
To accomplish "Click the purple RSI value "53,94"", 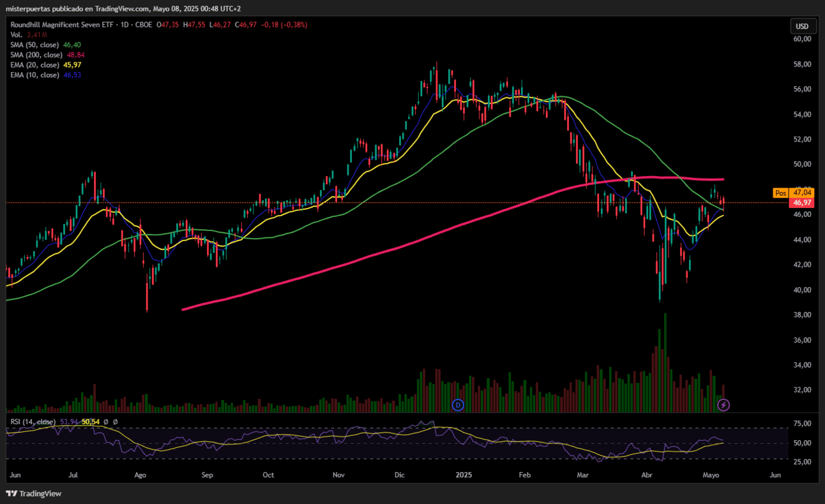I will pyautogui.click(x=68, y=422).
